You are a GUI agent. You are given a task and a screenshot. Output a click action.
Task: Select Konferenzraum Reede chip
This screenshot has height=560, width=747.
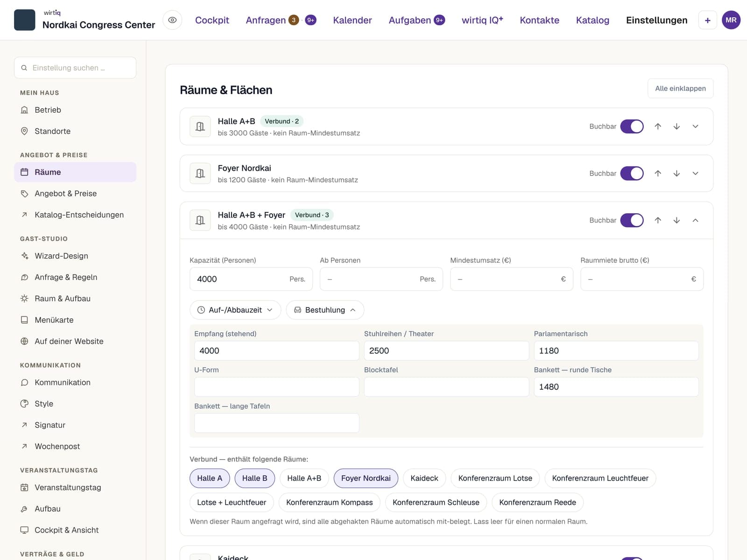(x=537, y=503)
